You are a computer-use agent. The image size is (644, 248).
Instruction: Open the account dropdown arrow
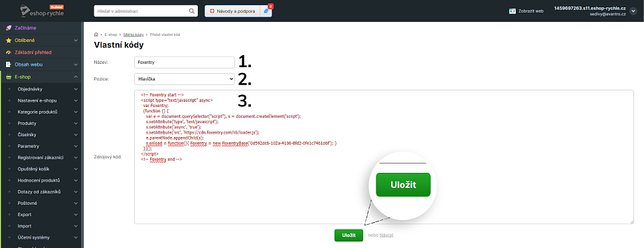[x=633, y=11]
